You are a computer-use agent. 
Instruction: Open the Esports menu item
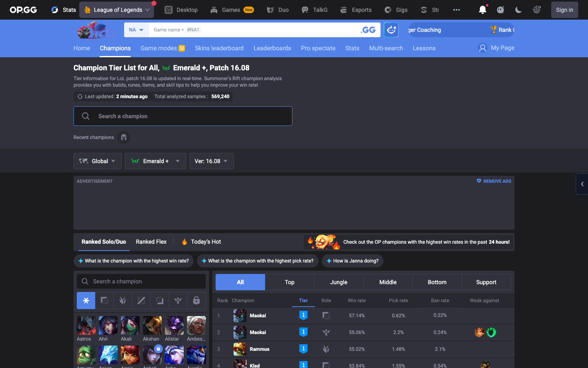[356, 10]
